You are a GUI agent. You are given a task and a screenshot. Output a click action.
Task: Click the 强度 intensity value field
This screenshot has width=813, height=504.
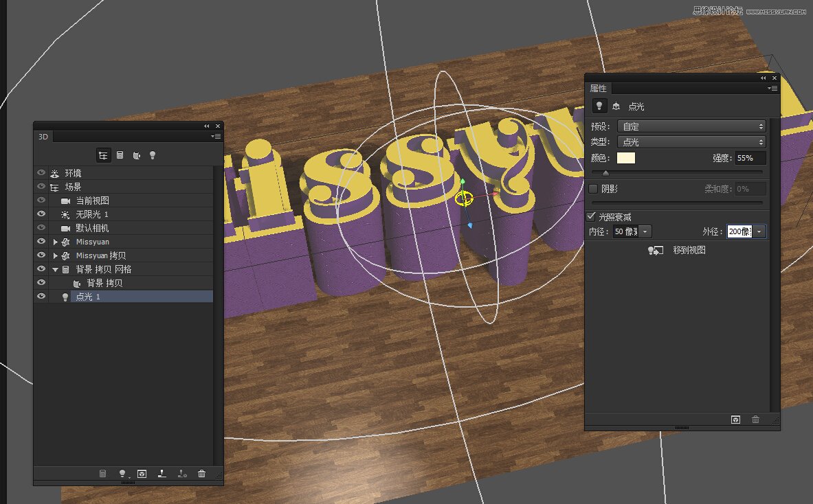tap(750, 158)
